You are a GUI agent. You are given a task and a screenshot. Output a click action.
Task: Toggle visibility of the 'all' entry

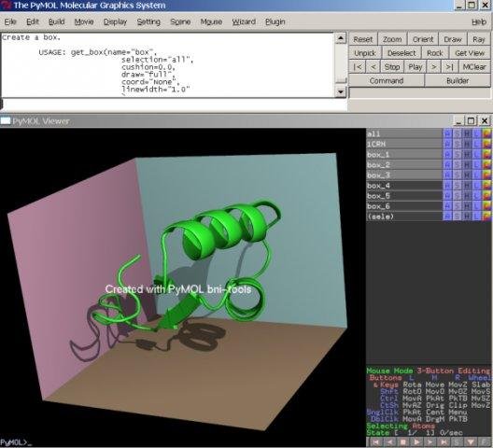pos(404,133)
